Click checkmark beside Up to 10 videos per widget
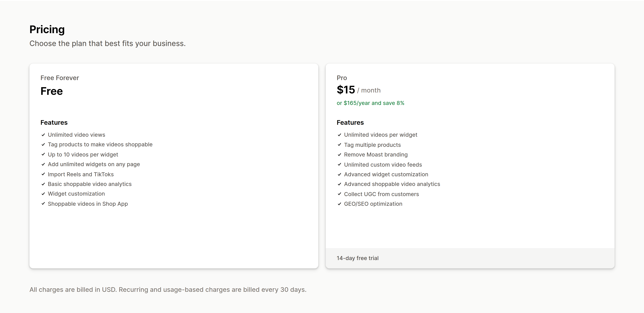This screenshot has height=313, width=644. 43,155
